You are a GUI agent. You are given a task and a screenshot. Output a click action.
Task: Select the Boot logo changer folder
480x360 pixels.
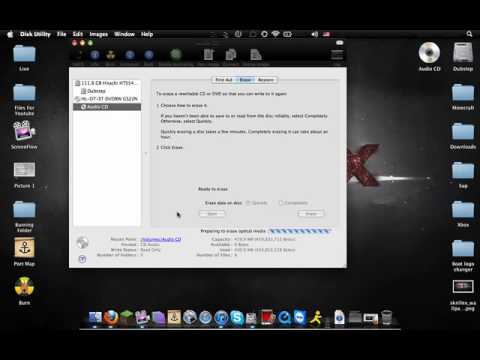463,248
